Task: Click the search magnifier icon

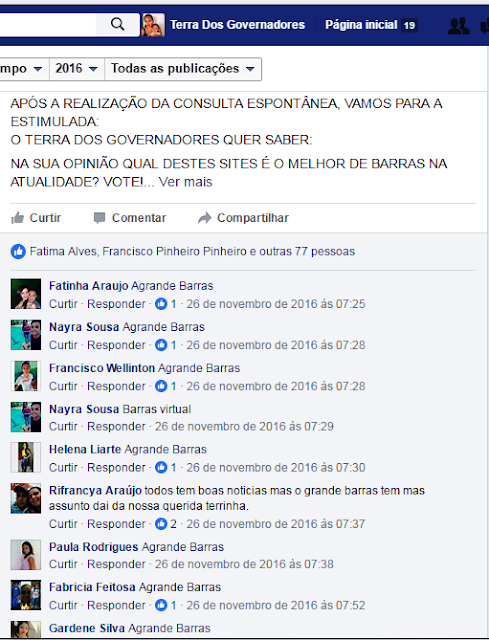Action: (x=118, y=24)
